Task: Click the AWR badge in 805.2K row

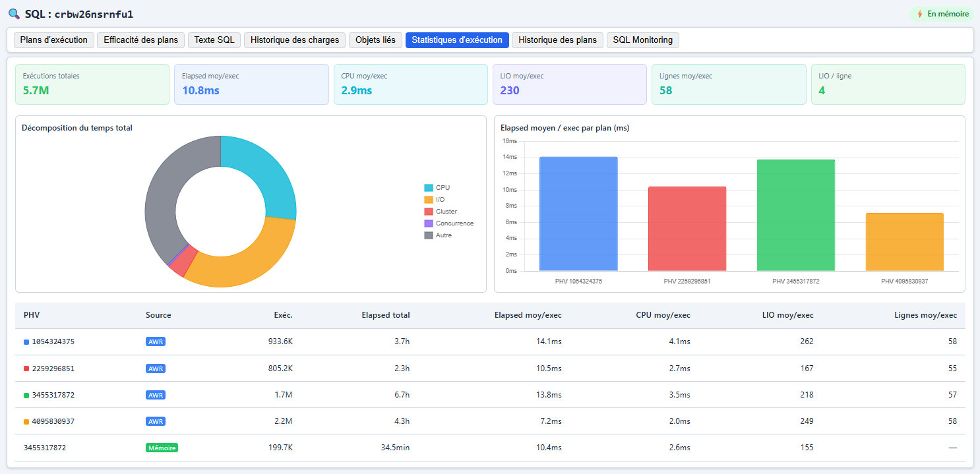Action: click(x=156, y=369)
